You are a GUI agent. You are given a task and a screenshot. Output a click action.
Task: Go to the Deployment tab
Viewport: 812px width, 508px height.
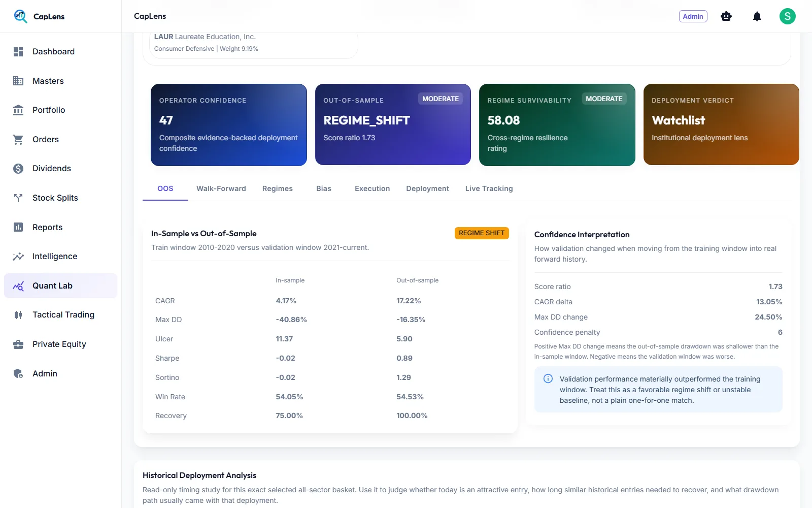428,188
